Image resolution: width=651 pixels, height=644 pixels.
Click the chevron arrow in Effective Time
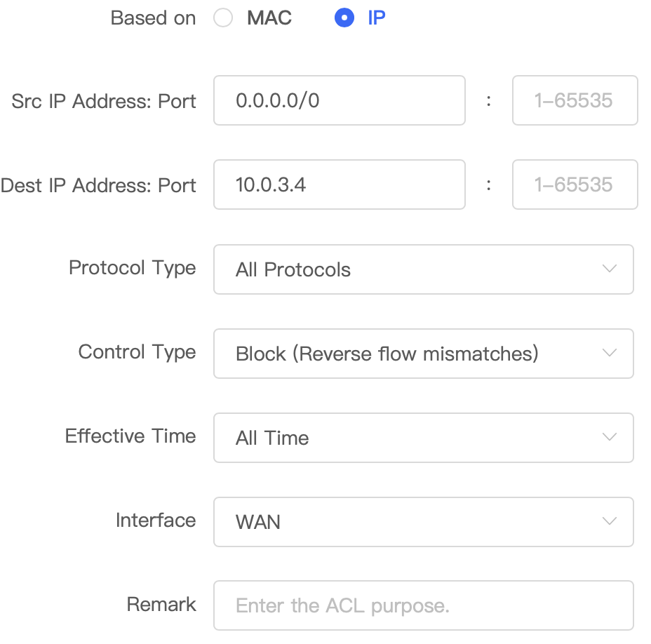[609, 437]
